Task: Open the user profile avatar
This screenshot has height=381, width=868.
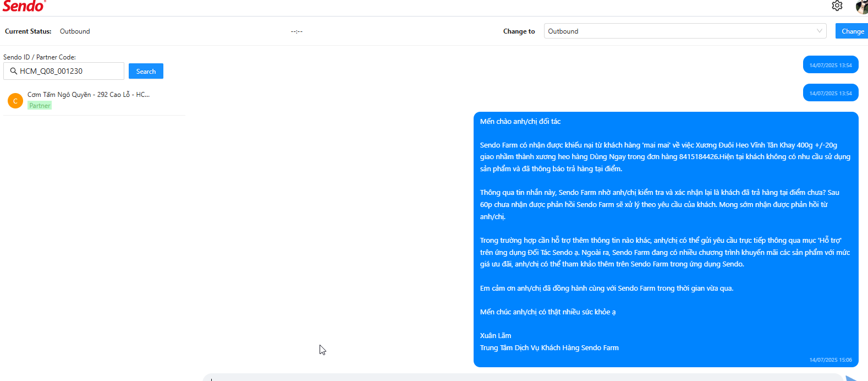Action: (x=862, y=7)
